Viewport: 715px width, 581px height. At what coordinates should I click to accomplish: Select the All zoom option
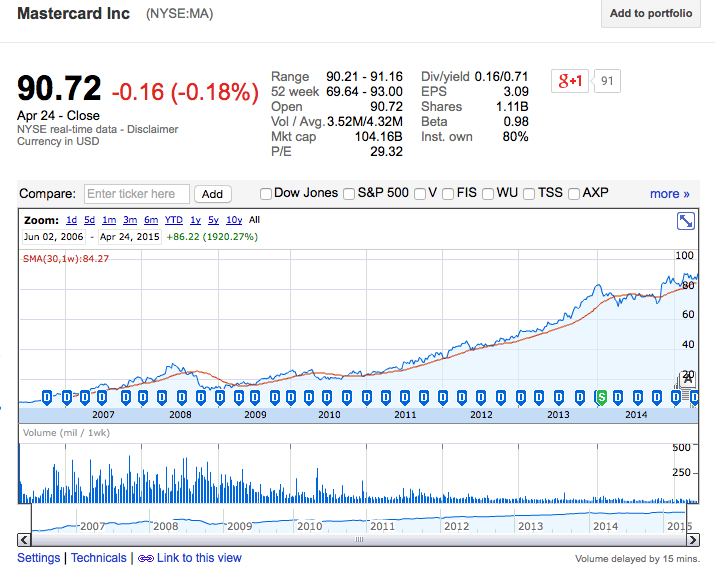click(254, 220)
